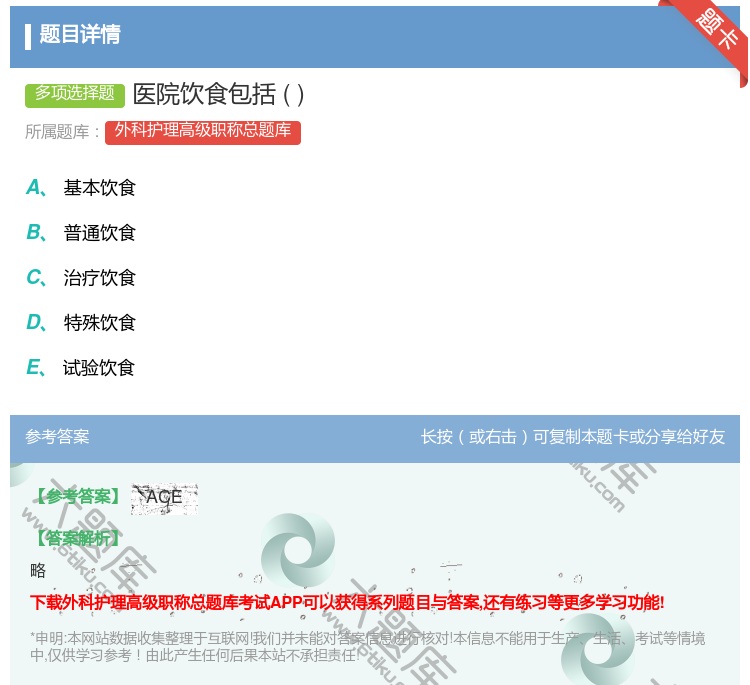Choose answer 普通饮食
Image resolution: width=750 pixels, height=685 pixels.
tap(99, 233)
